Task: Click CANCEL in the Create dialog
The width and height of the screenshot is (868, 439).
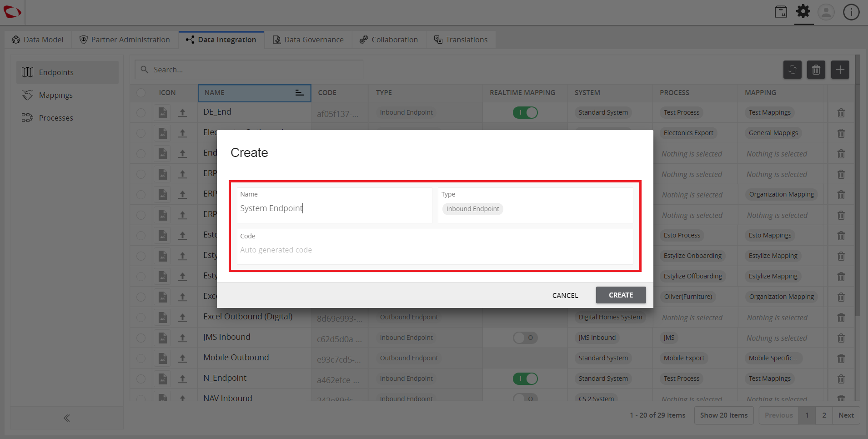Action: 565,296
